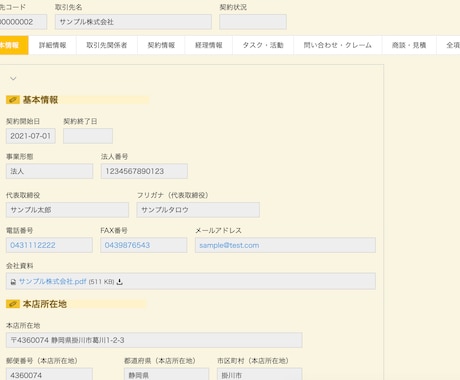Switch to 取引先関係者 tab
The height and width of the screenshot is (380, 460).
[x=107, y=45]
